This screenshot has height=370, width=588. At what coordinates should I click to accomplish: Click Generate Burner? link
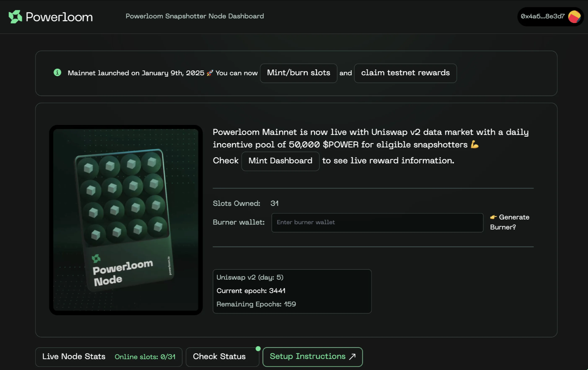tap(510, 222)
